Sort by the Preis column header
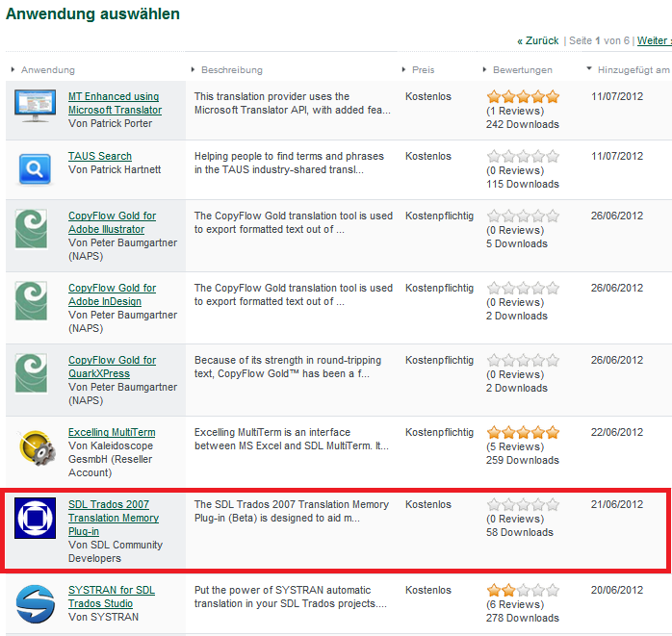 [x=423, y=70]
